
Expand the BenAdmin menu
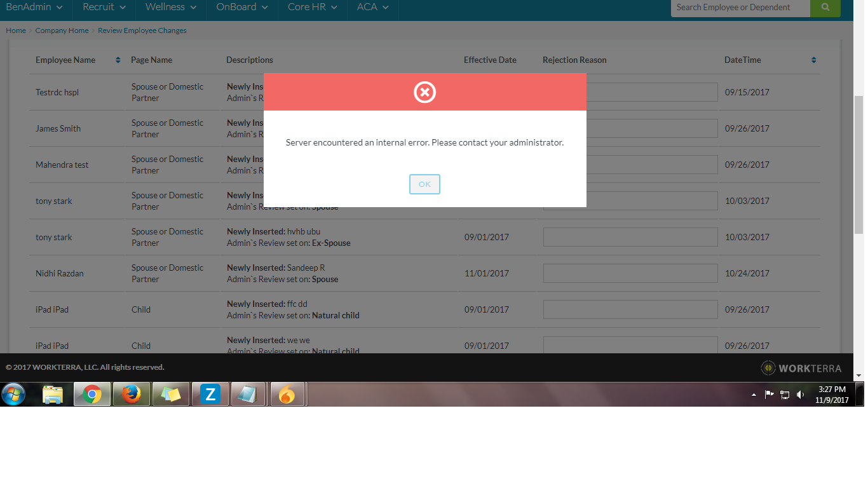click(34, 7)
